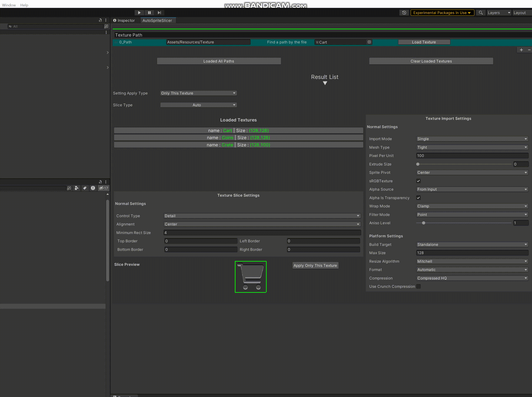Toggle Alpha Is Transparency checkbox
This screenshot has height=397, width=532.
click(419, 198)
